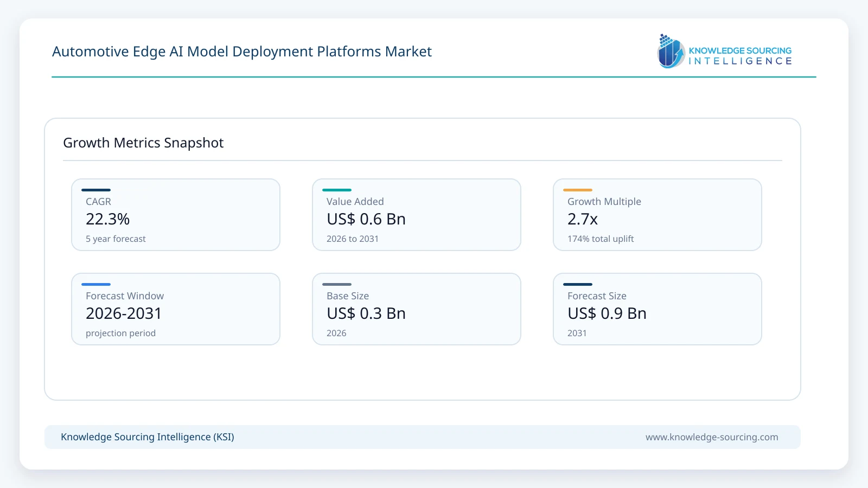Open the www.knowledge-sourcing.com link

pos(712,437)
